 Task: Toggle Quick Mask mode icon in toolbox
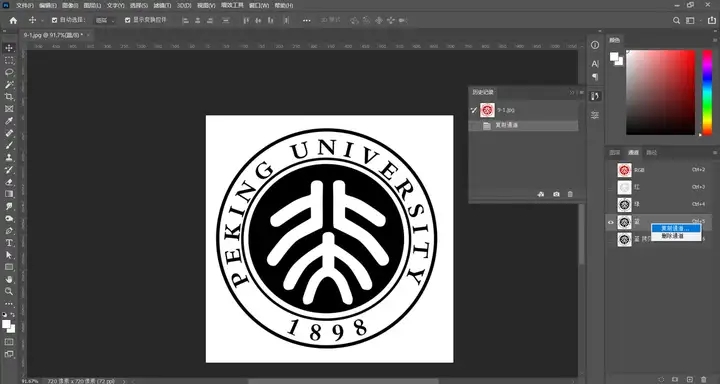pyautogui.click(x=9, y=342)
